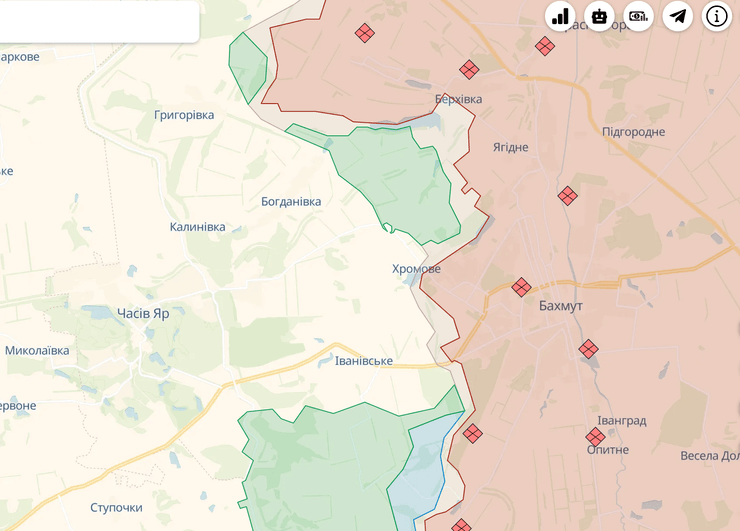Image resolution: width=740 pixels, height=531 pixels.
Task: Click the red unit marker nearest Берхівка
Action: click(469, 69)
